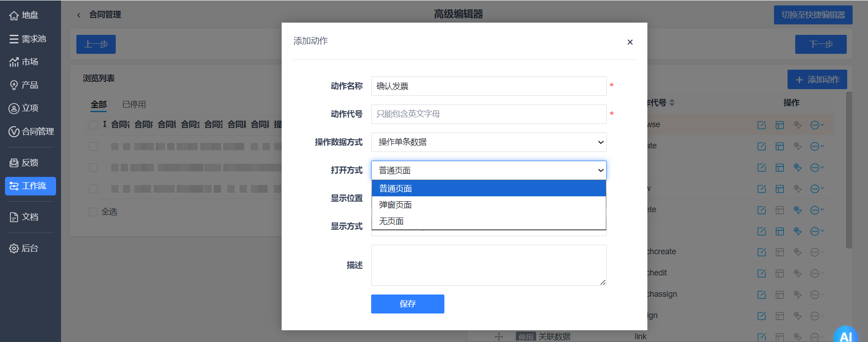868x342 pixels.
Task: Click the 动作代号 input field
Action: point(488,114)
